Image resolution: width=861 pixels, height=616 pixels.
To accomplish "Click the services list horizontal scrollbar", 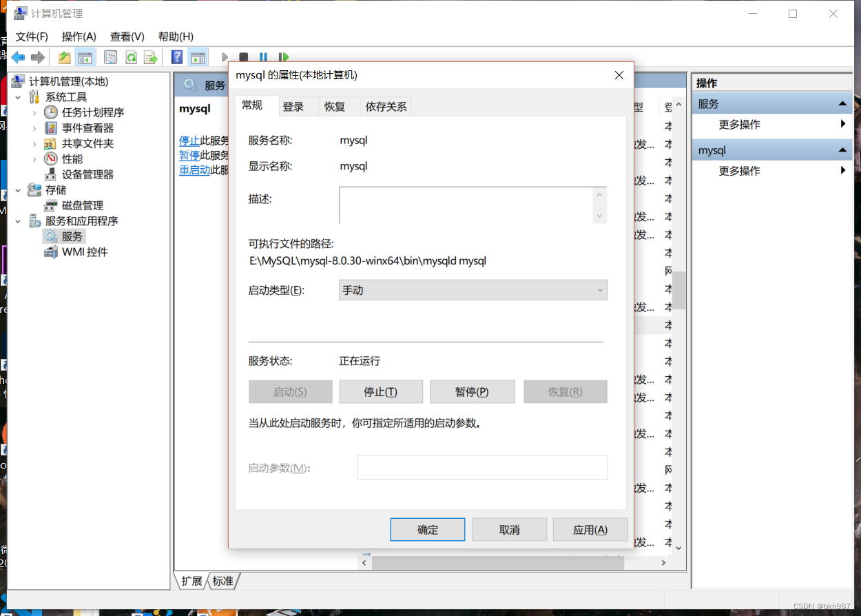I will tap(497, 562).
